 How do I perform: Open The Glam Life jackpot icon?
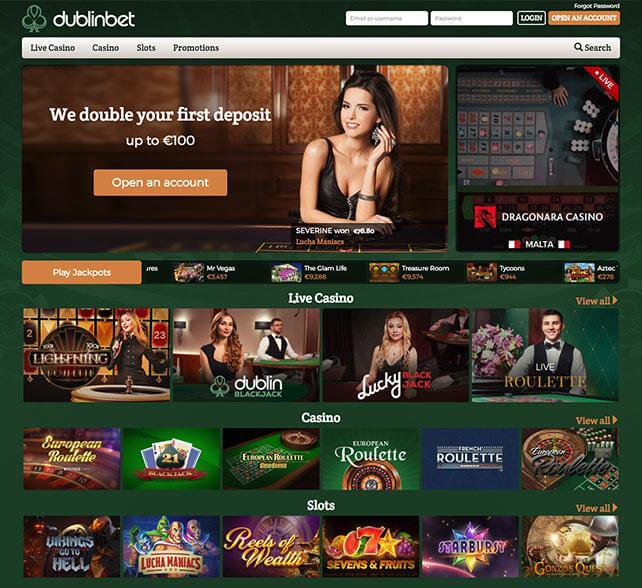tap(286, 272)
